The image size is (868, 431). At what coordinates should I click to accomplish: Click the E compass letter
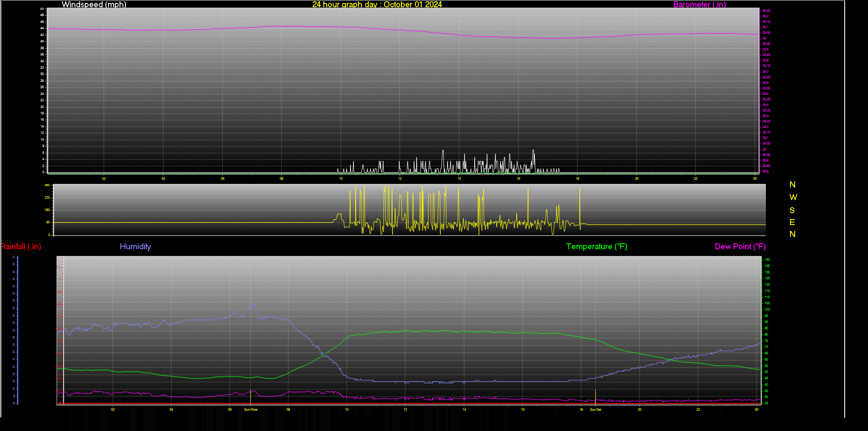click(x=792, y=222)
